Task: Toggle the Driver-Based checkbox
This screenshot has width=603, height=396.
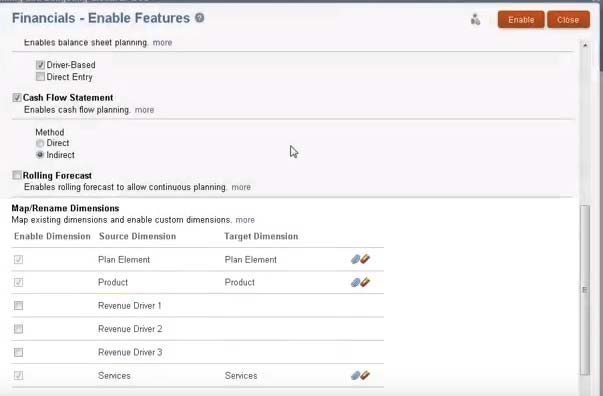Action: [40, 65]
